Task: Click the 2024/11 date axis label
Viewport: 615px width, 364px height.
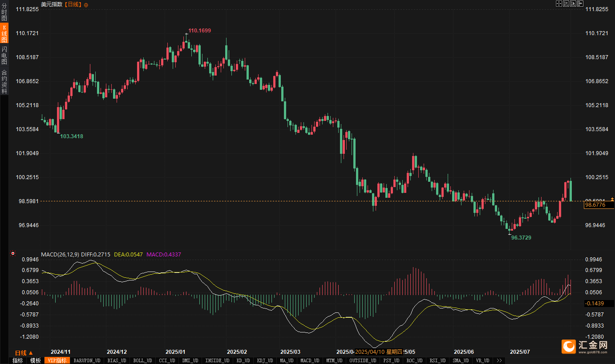Action: pyautogui.click(x=61, y=352)
